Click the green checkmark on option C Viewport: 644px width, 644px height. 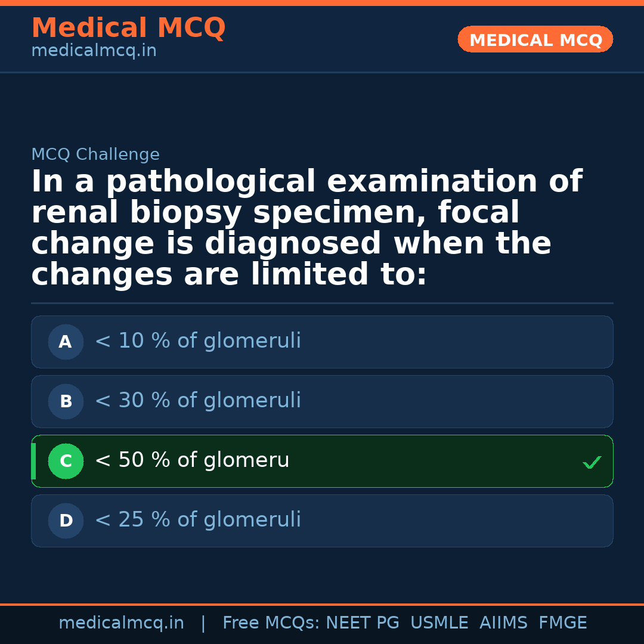(592, 462)
